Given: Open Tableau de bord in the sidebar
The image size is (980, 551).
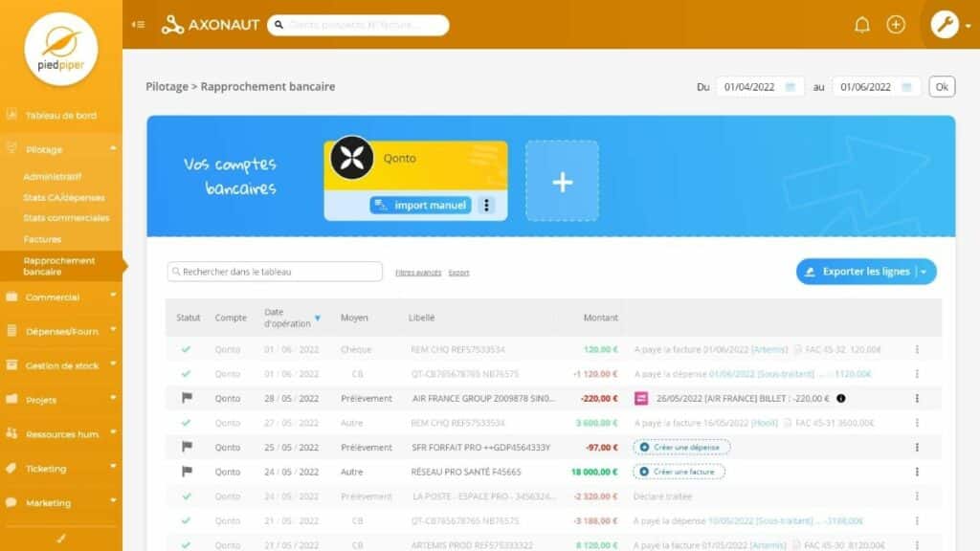Looking at the screenshot, I should click(x=60, y=115).
